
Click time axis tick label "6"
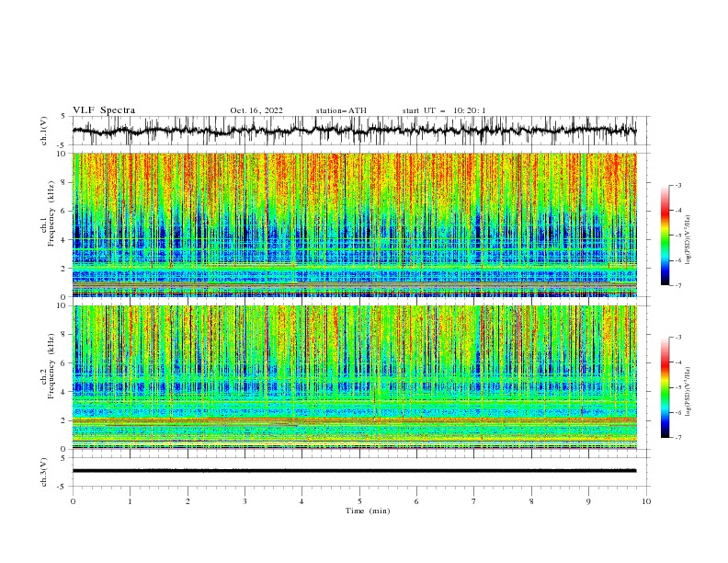(x=416, y=501)
